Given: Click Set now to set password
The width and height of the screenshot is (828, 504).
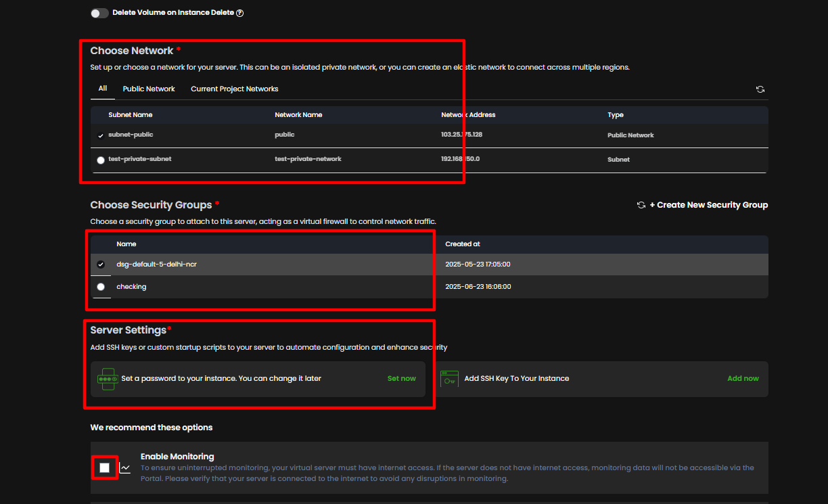Looking at the screenshot, I should [x=401, y=379].
